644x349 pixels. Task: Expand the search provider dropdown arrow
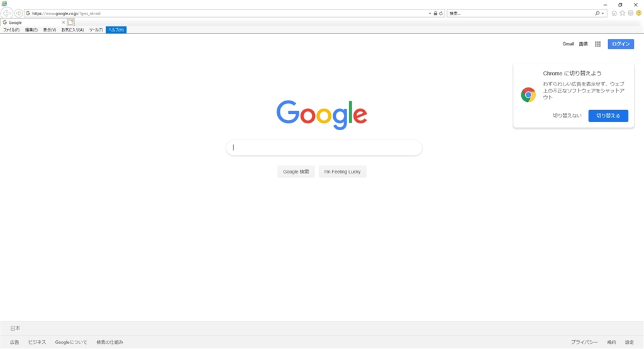[603, 14]
